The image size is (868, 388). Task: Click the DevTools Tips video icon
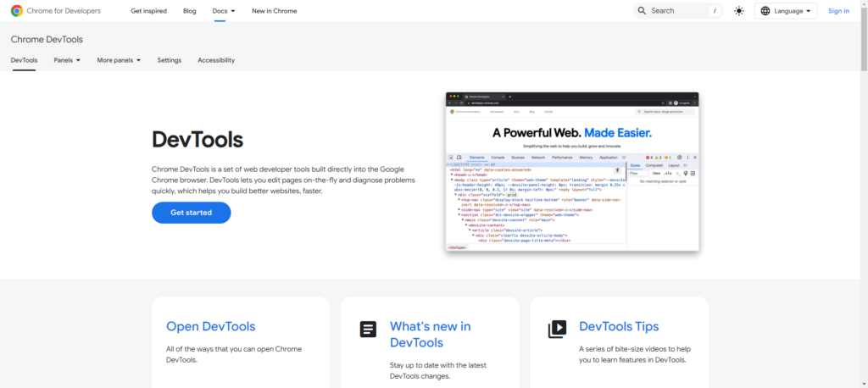(x=557, y=330)
